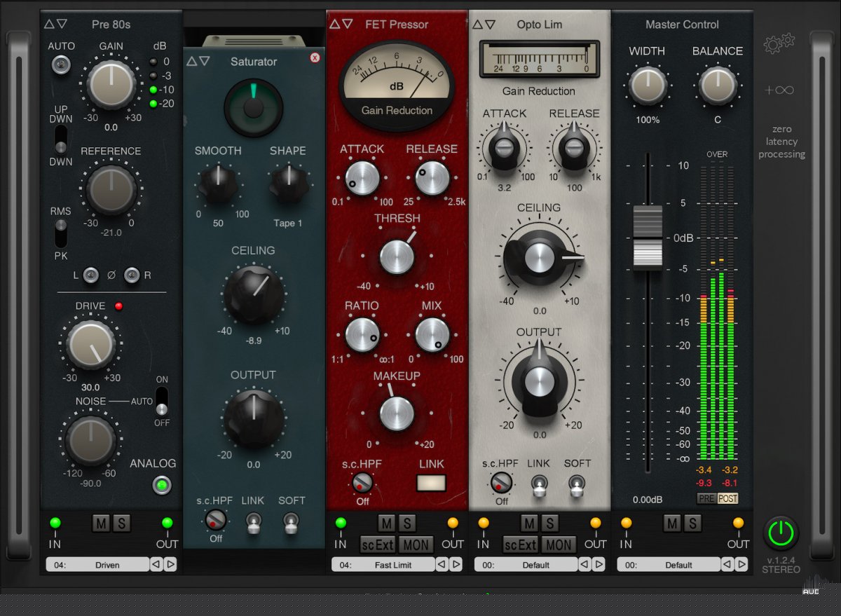Toggle the Opto Lim SOFT switch

pyautogui.click(x=577, y=484)
